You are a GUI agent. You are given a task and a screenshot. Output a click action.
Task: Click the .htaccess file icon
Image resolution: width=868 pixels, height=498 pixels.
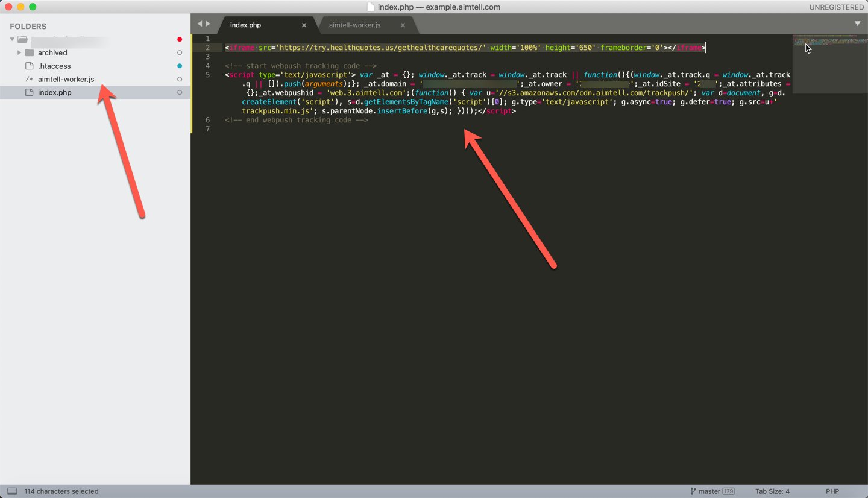[x=29, y=66]
